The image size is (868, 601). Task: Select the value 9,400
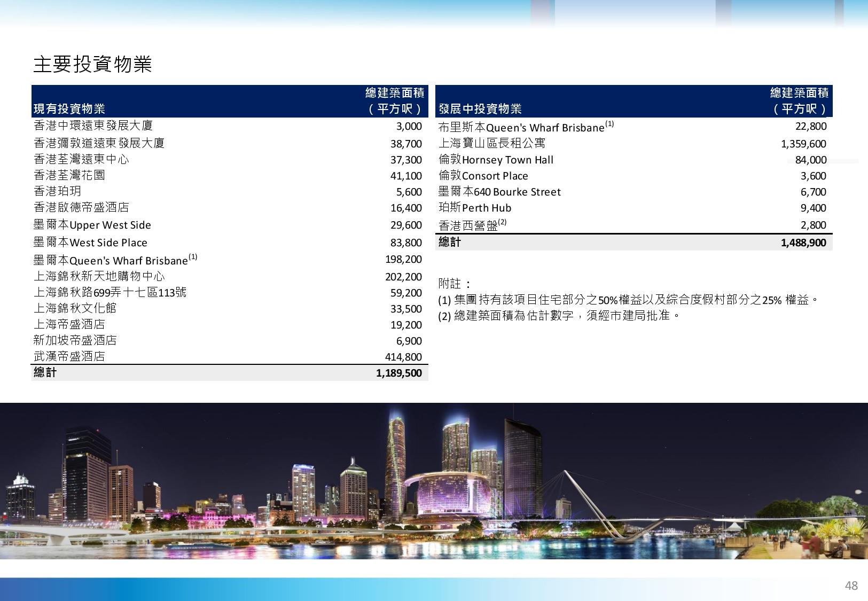coord(814,208)
